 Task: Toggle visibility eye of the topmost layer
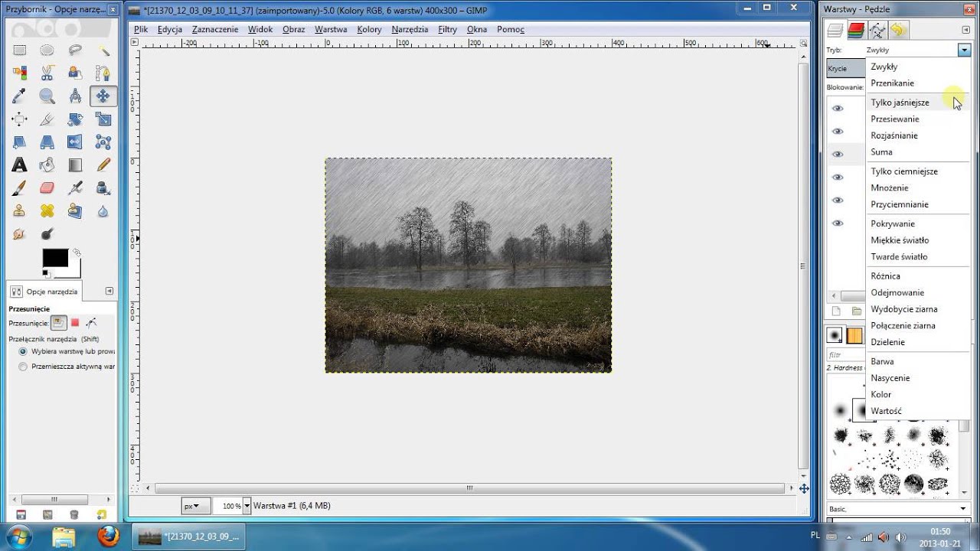[838, 109]
